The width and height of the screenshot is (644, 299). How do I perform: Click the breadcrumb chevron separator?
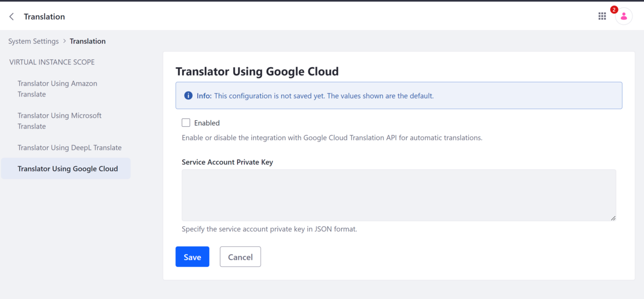[64, 41]
